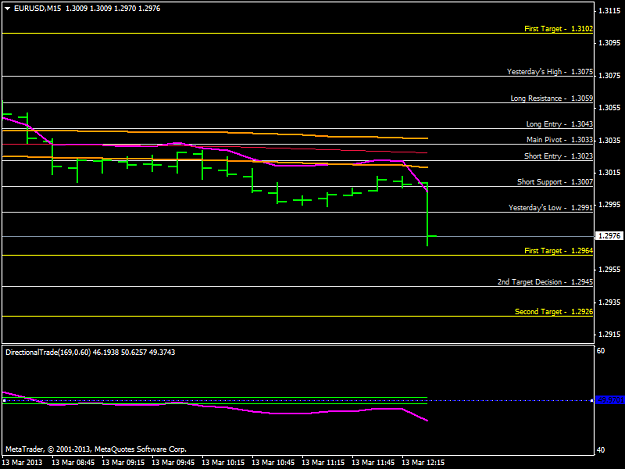
Task: Click the 1.2955 price scale value
Action: tap(609, 269)
